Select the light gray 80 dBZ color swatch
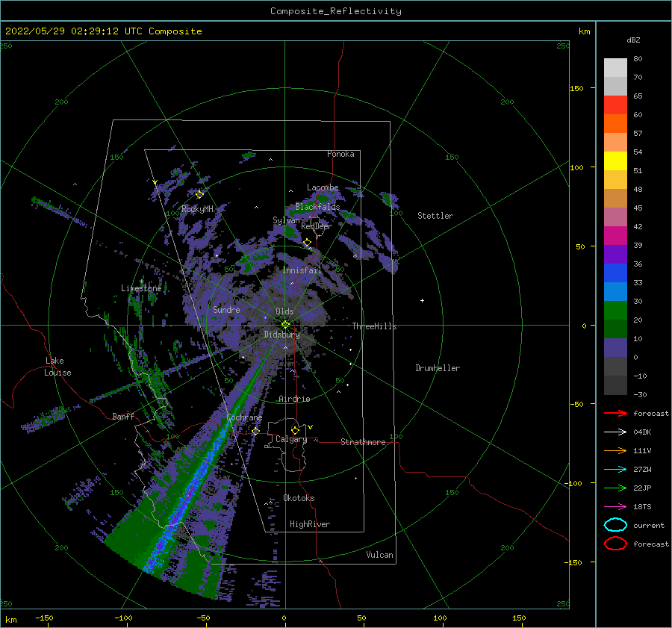Image resolution: width=672 pixels, height=628 pixels. 615,68
